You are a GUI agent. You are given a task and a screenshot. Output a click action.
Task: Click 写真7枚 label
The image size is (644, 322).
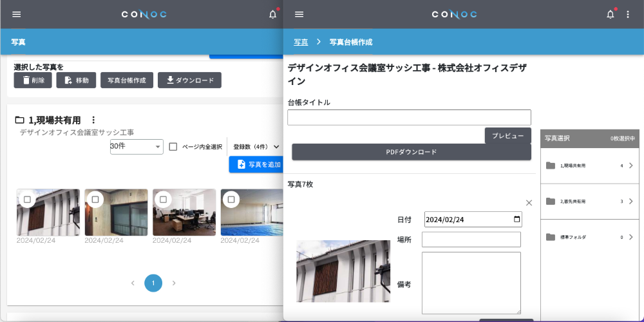(x=300, y=184)
